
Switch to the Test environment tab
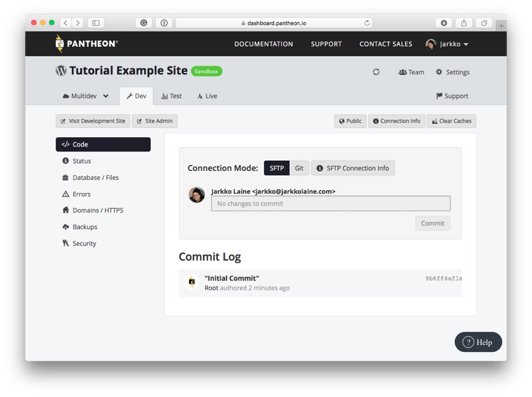tap(171, 96)
